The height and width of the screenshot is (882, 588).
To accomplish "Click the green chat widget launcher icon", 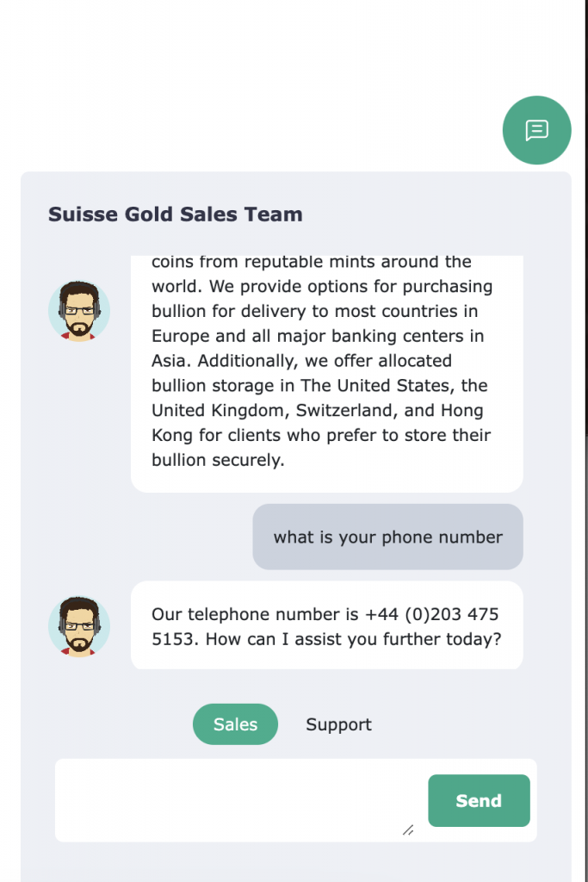I will [x=537, y=130].
